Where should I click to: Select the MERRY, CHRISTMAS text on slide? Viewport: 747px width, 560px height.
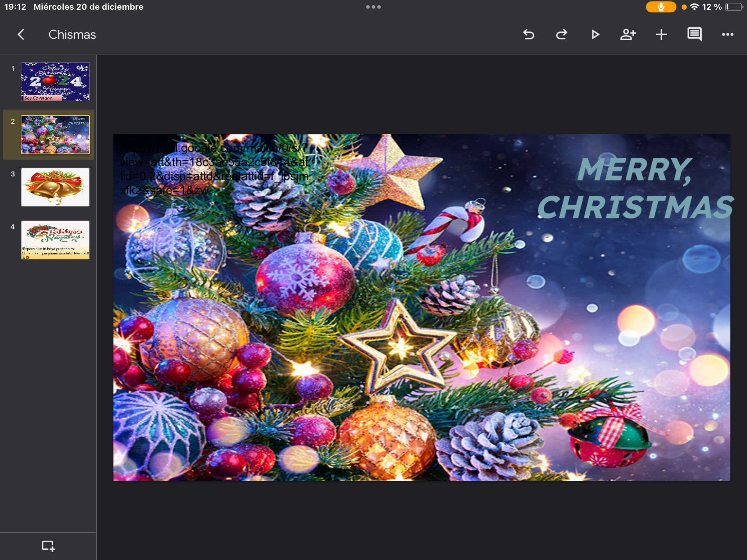[x=635, y=188]
